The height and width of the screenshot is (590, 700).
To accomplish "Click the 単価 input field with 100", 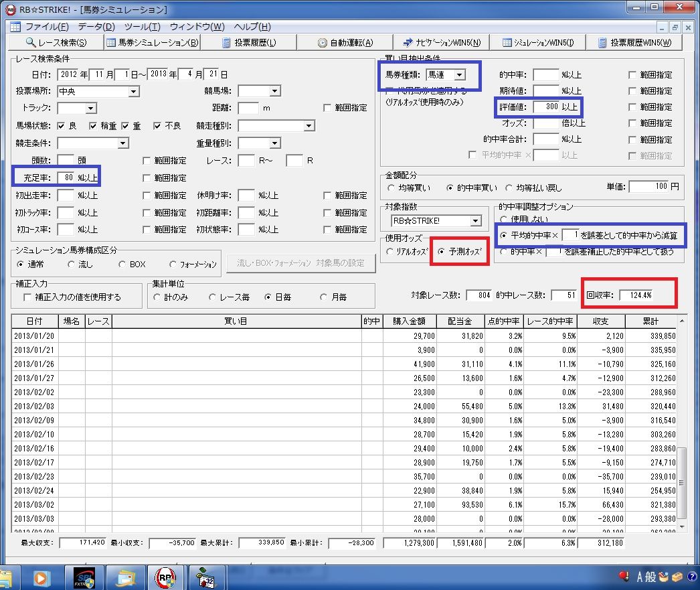I will (648, 187).
